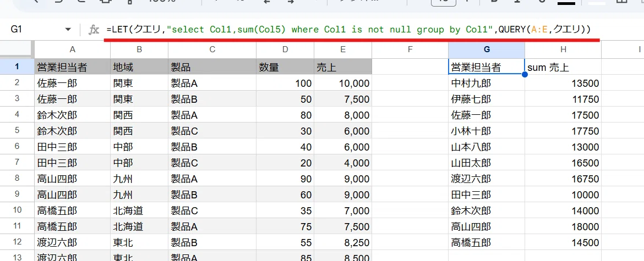Viewport: 644px width, 261px height.
Task: Click the result cell 13500
Action: click(563, 84)
